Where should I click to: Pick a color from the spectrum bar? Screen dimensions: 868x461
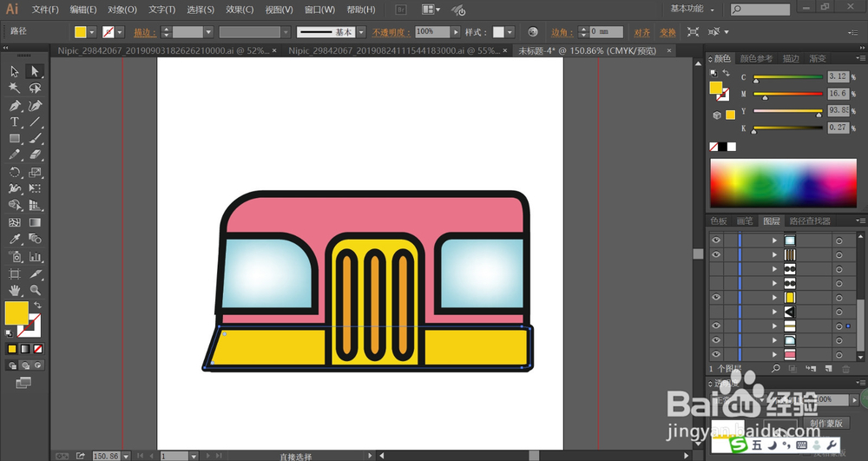(783, 183)
